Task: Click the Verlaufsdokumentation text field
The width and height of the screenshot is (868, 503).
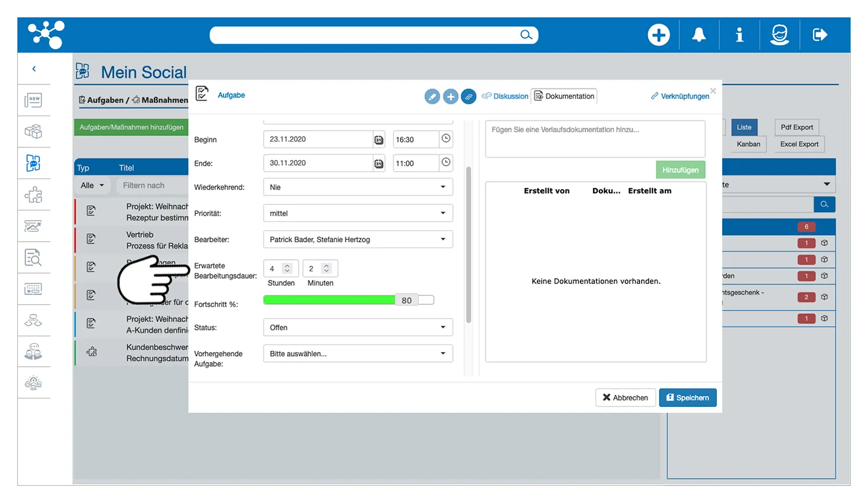Action: tap(595, 139)
